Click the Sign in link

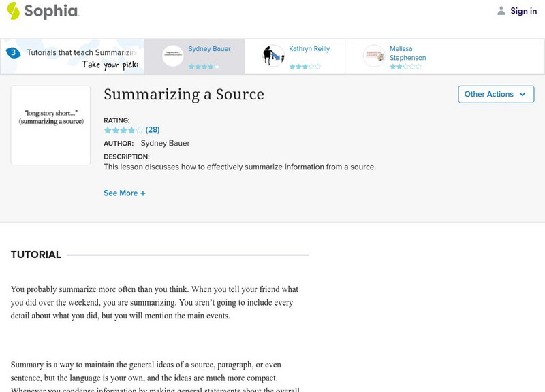point(523,11)
